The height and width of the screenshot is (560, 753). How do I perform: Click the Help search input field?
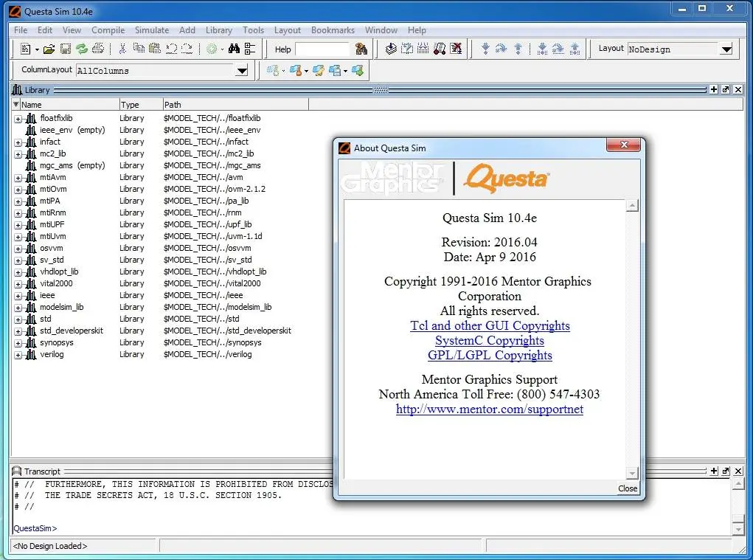(x=322, y=49)
